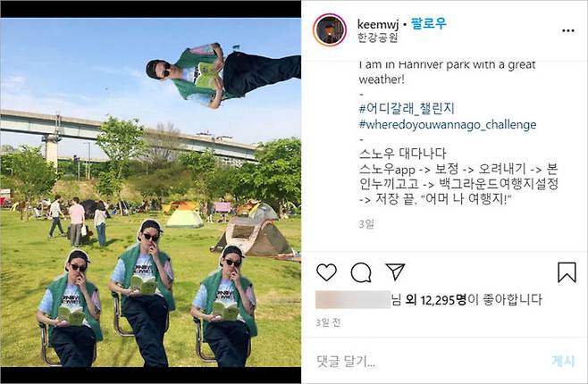Image resolution: width=588 pixels, height=384 pixels.
Task: Open the three-dot more options menu
Action: pos(568,30)
